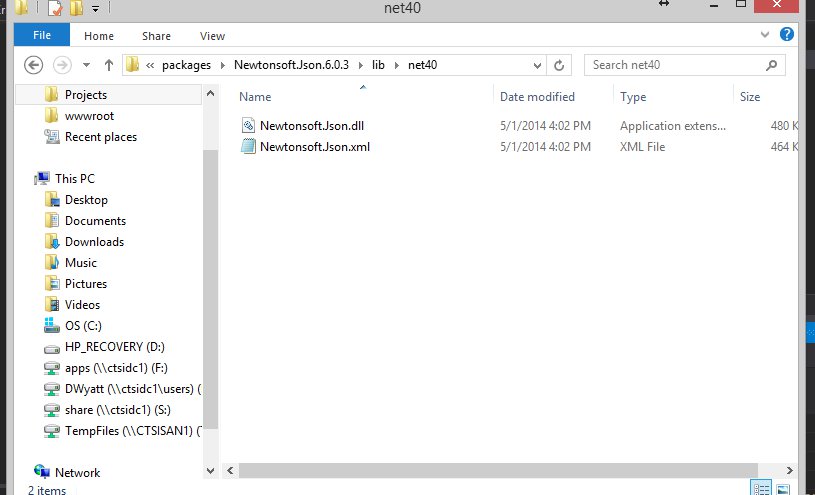The image size is (815, 495).
Task: Open the recent locations dropdown arrow
Action: point(85,65)
